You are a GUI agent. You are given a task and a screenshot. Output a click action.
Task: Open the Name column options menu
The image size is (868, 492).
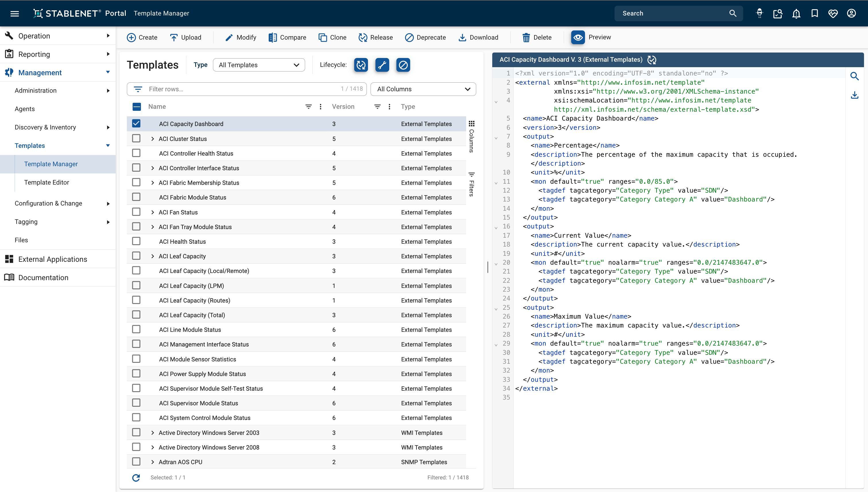point(320,107)
